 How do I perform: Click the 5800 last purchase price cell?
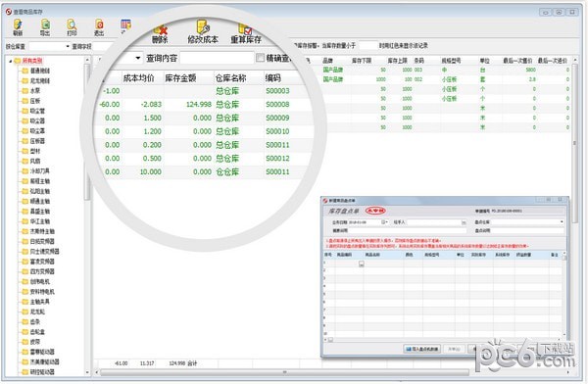[x=530, y=70]
